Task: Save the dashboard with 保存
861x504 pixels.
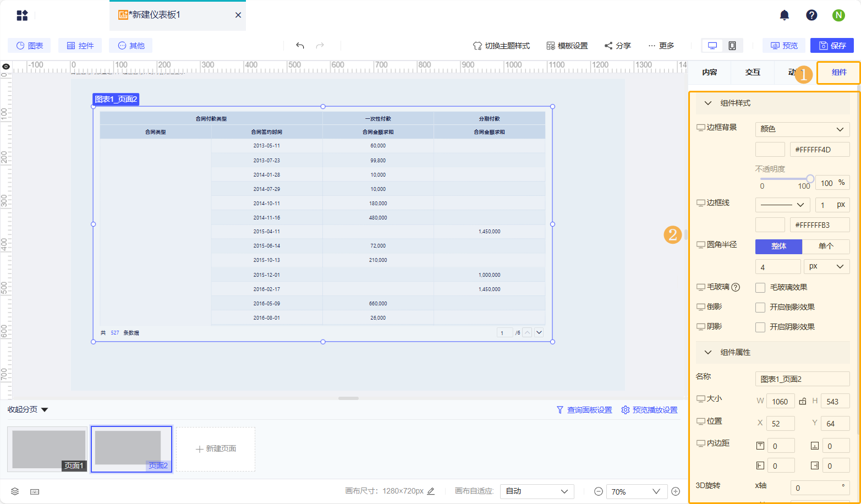Action: click(x=832, y=46)
